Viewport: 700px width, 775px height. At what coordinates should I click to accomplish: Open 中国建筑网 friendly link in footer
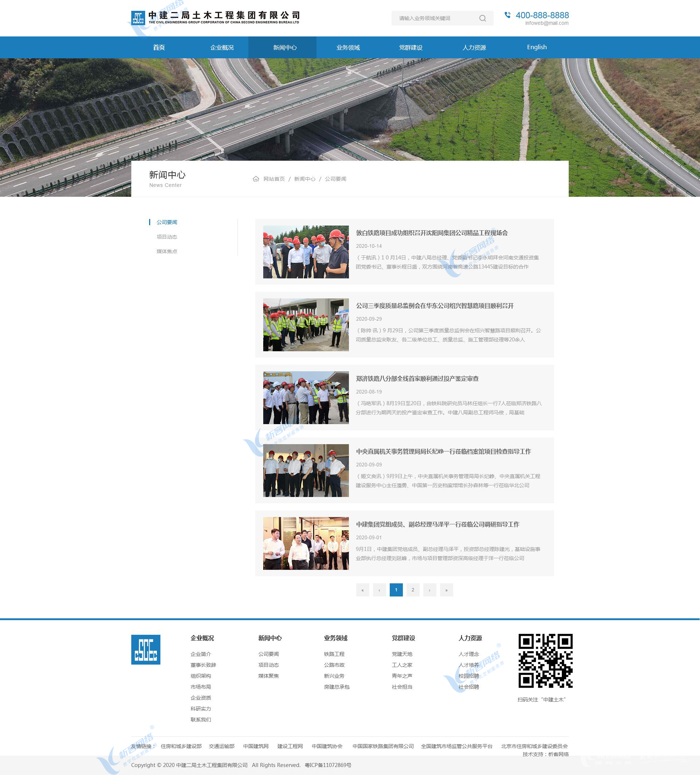(256, 746)
